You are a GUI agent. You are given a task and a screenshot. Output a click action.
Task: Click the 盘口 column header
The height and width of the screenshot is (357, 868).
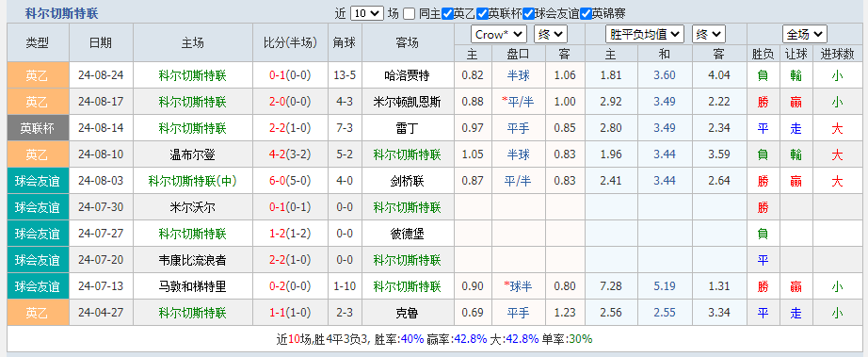(x=518, y=55)
